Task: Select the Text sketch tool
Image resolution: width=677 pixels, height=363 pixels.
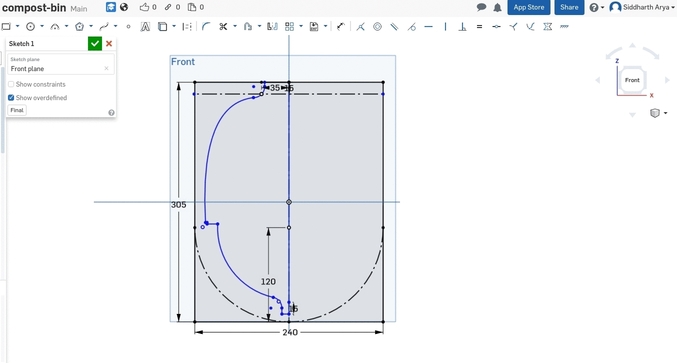Action: (146, 27)
